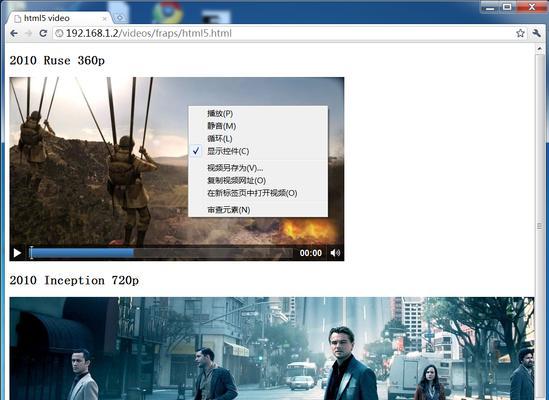
Task: Select 在新标签页中打开视频(O) menu item
Action: coord(258,193)
